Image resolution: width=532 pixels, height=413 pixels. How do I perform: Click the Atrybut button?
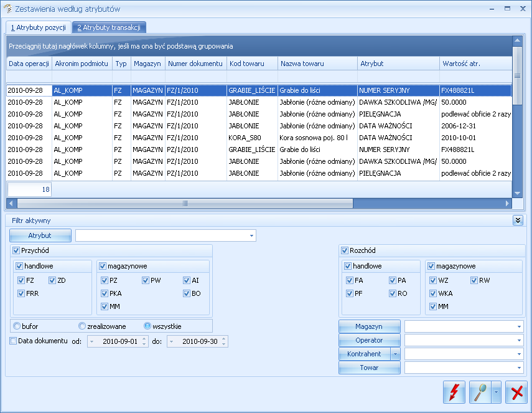(40, 235)
